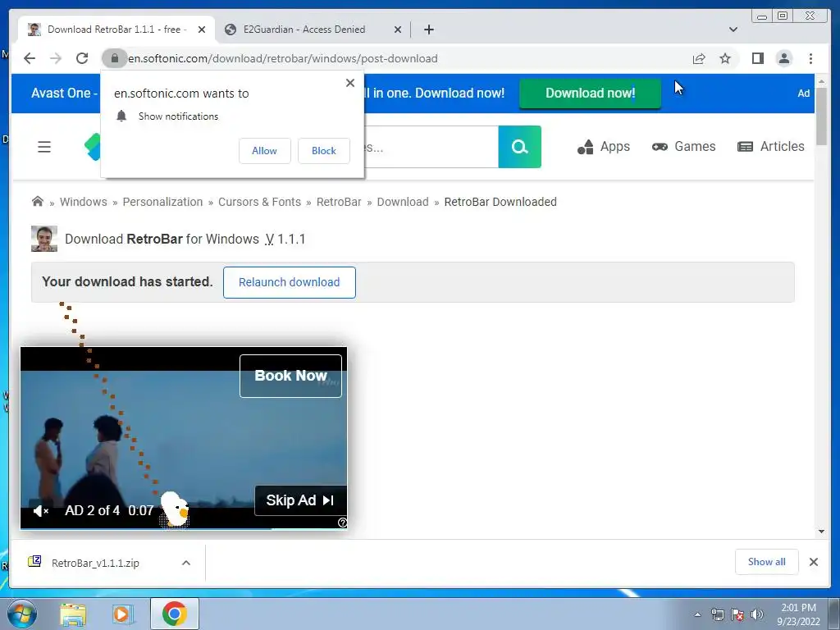Click Chrome icon in taskbar
This screenshot has width=840, height=630.
pyautogui.click(x=174, y=614)
